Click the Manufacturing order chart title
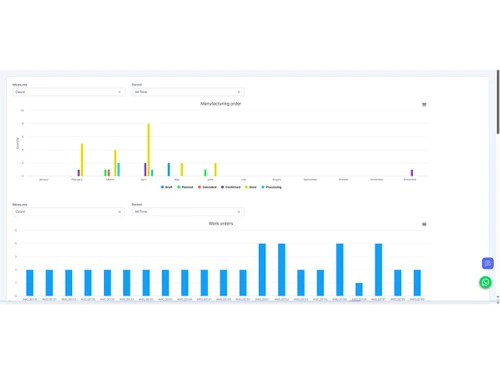This screenshot has width=500, height=375. click(221, 104)
